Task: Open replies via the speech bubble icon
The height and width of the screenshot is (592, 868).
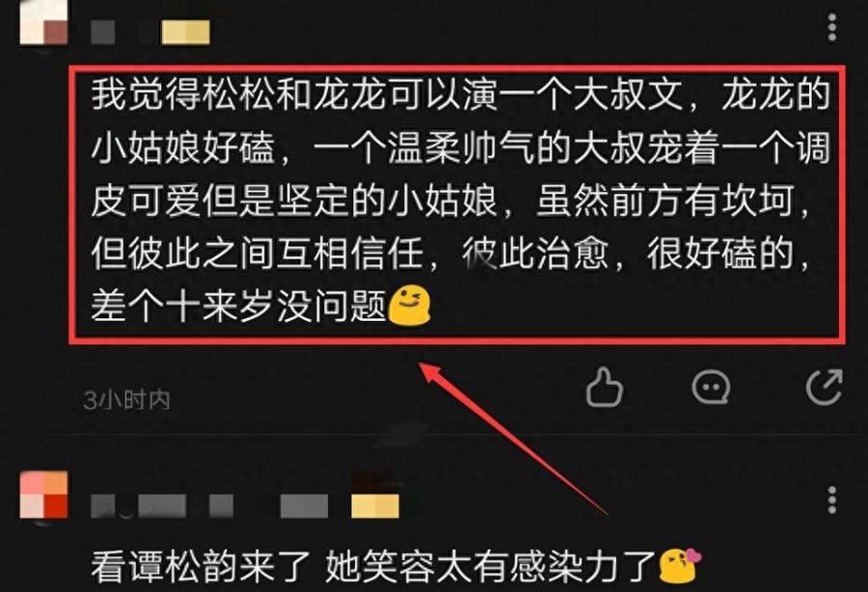Action: (x=711, y=387)
